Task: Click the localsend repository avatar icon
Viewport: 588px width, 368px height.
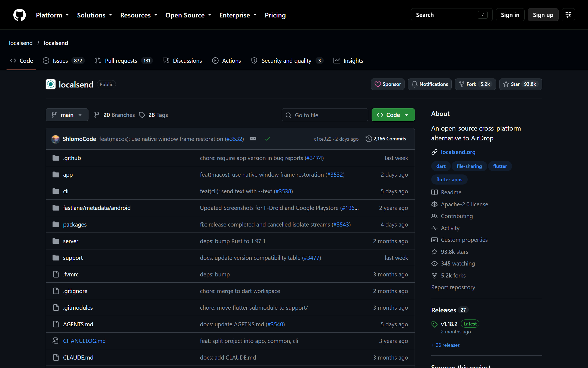Action: pos(51,85)
